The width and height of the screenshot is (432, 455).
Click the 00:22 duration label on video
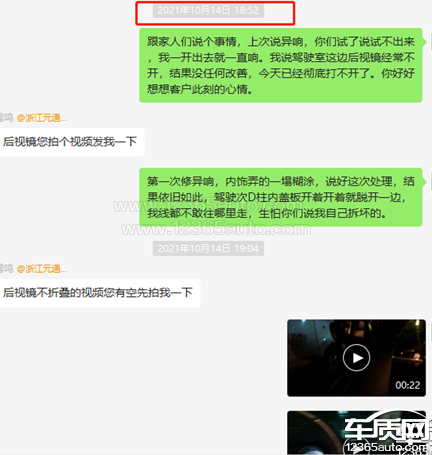point(407,385)
